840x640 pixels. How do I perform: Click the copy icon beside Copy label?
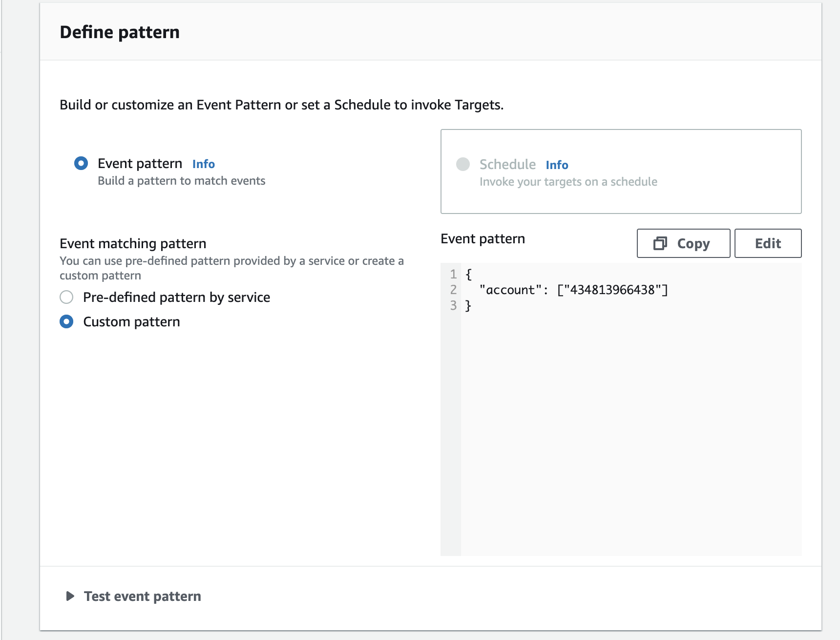(x=660, y=243)
